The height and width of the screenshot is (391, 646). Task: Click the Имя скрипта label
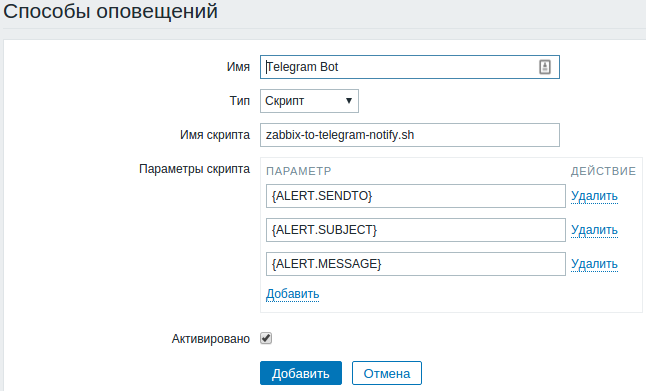215,135
